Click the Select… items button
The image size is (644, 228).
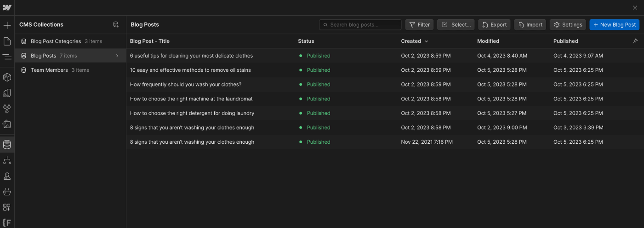tap(456, 25)
